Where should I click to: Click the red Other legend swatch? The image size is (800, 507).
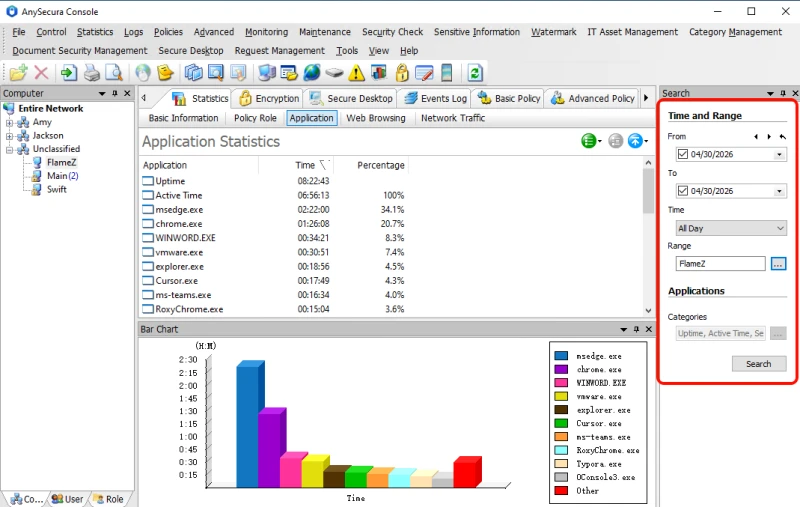pyautogui.click(x=561, y=491)
